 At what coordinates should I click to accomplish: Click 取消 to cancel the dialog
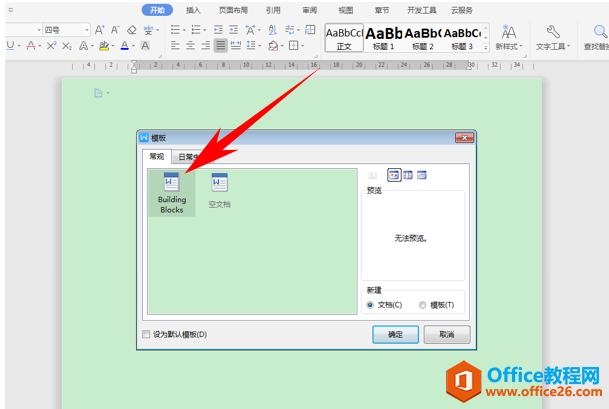click(447, 334)
